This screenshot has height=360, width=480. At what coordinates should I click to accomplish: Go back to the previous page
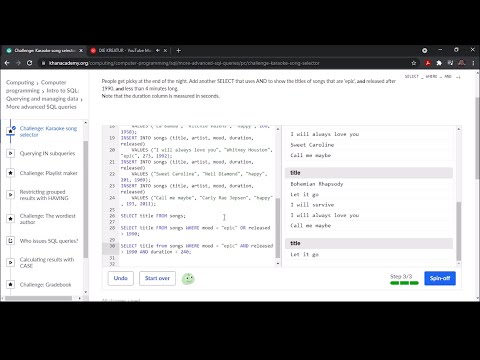pyautogui.click(x=7, y=63)
